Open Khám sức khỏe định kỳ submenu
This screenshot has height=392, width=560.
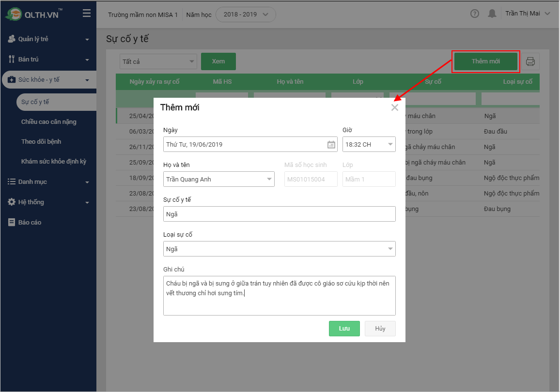coord(54,162)
